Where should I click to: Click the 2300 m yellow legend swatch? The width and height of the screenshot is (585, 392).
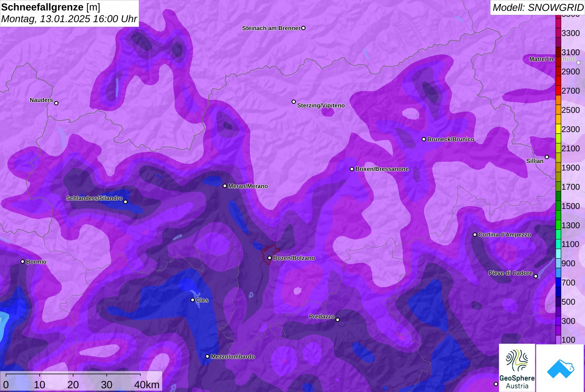click(x=558, y=129)
